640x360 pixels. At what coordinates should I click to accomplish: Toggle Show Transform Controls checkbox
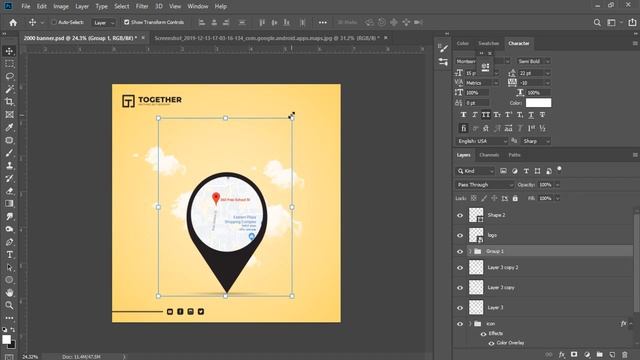pos(127,22)
